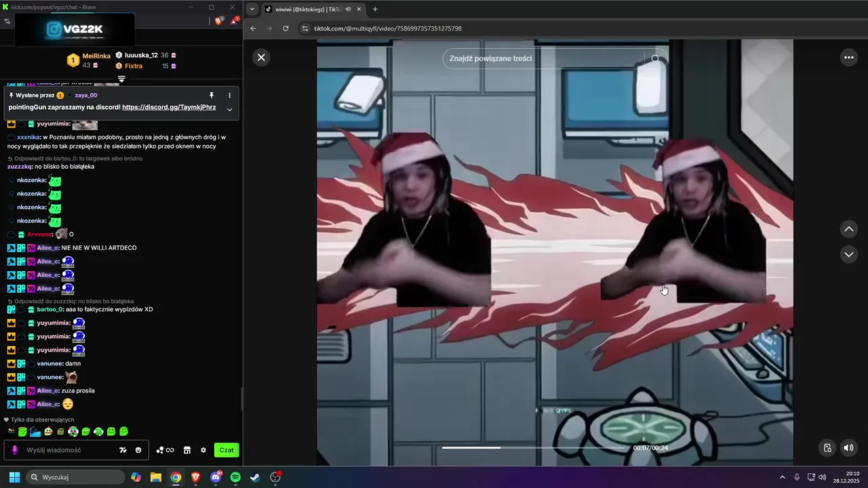Expand the gift leaderboard chevron in Kick
The width and height of the screenshot is (868, 488).
[x=121, y=79]
